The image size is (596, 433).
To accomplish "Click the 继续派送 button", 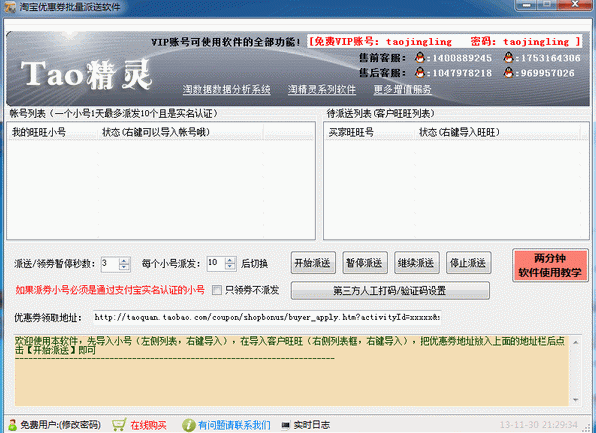I will 417,263.
